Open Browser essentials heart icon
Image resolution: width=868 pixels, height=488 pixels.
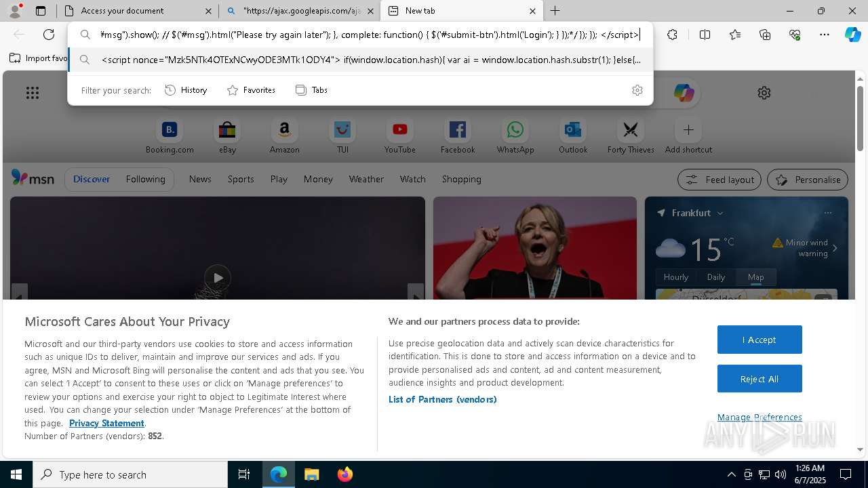click(795, 35)
